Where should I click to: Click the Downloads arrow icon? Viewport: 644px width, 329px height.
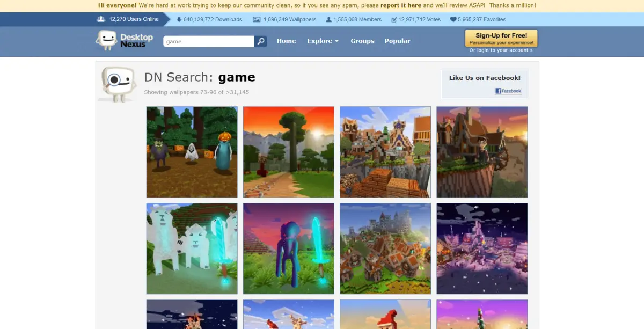179,19
